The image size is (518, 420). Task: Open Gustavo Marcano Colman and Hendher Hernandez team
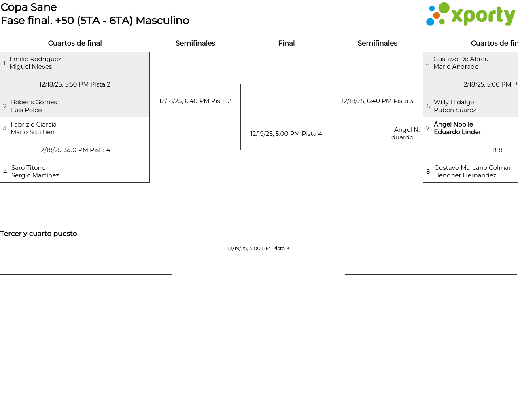[x=473, y=171]
